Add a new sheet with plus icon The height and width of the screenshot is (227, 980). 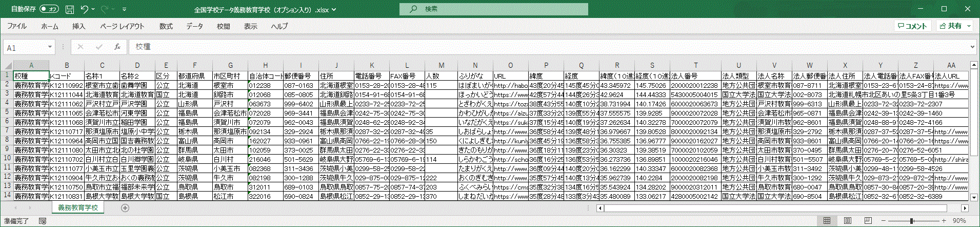pyautogui.click(x=125, y=208)
